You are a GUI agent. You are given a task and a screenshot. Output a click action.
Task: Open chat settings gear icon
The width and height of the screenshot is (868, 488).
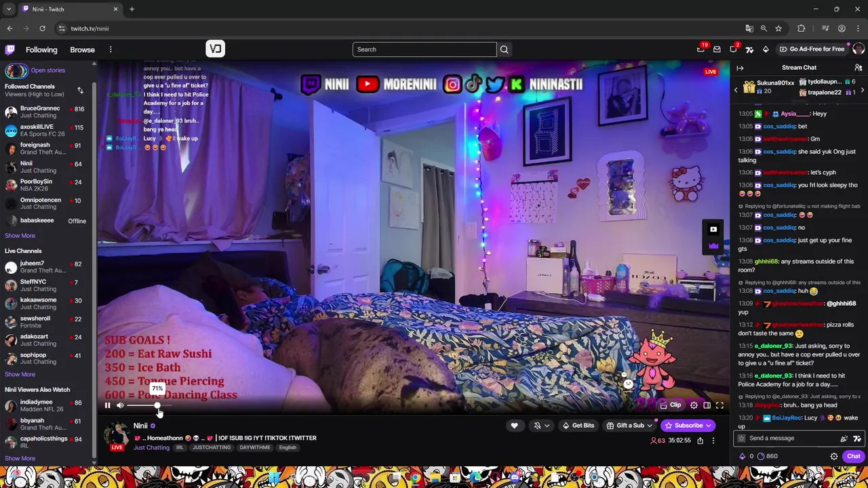[834, 456]
